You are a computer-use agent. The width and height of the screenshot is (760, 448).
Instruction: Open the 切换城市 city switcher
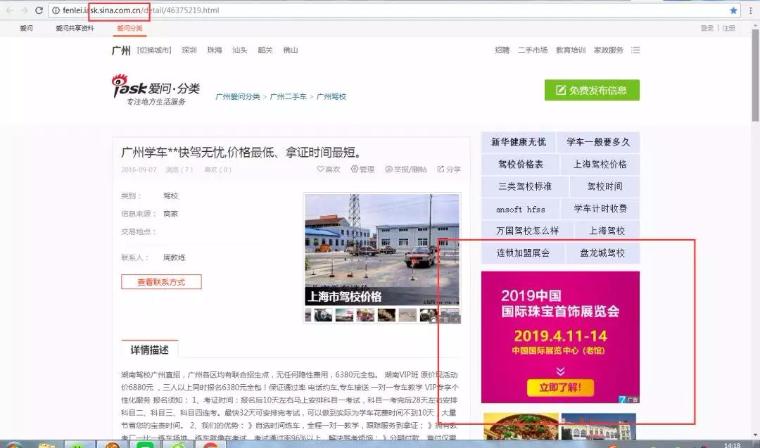click(154, 50)
